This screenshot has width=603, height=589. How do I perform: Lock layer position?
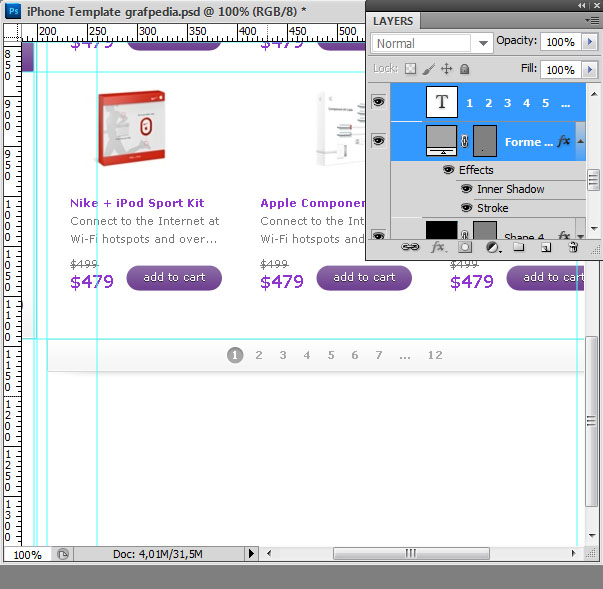446,69
